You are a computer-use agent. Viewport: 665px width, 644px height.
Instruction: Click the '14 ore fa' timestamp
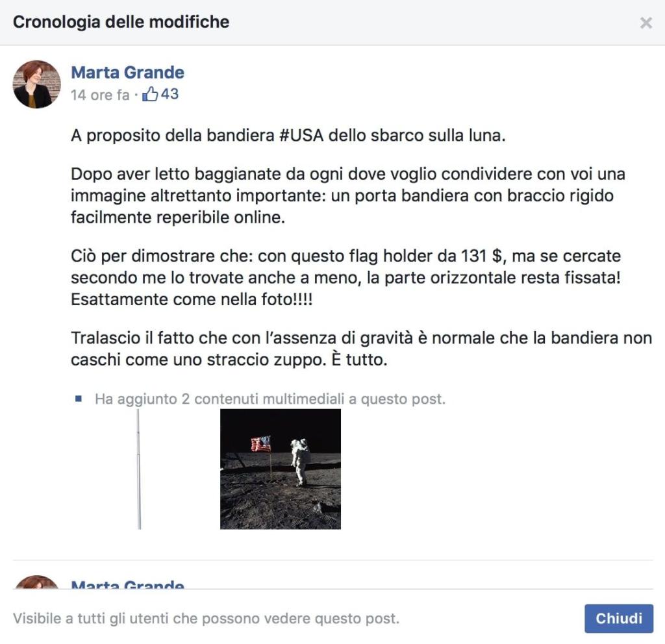[x=99, y=95]
